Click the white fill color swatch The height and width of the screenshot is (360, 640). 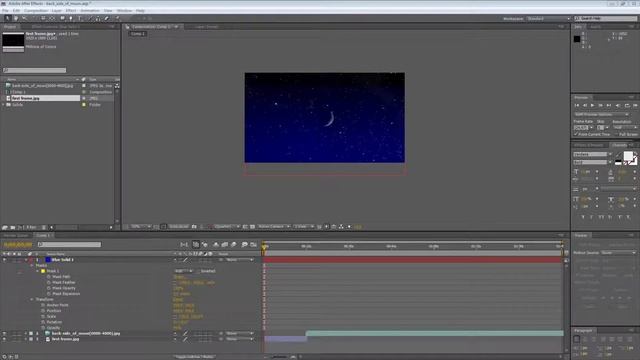[x=628, y=156]
